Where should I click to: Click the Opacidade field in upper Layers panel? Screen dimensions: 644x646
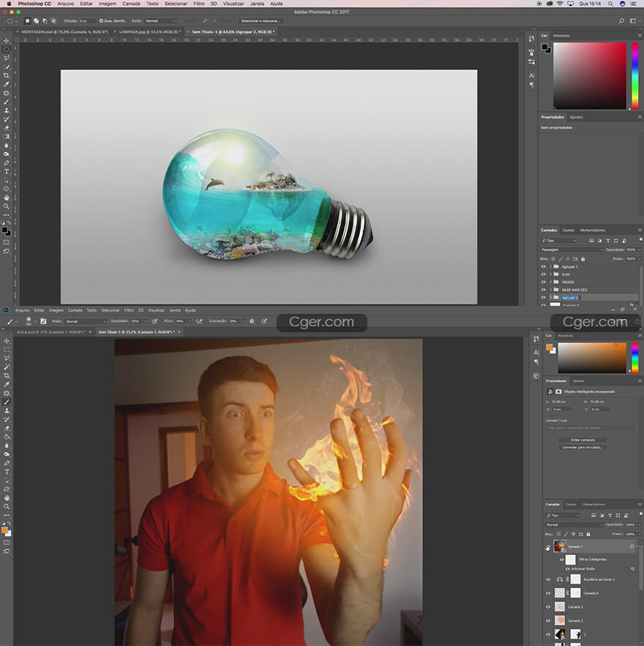(632, 249)
